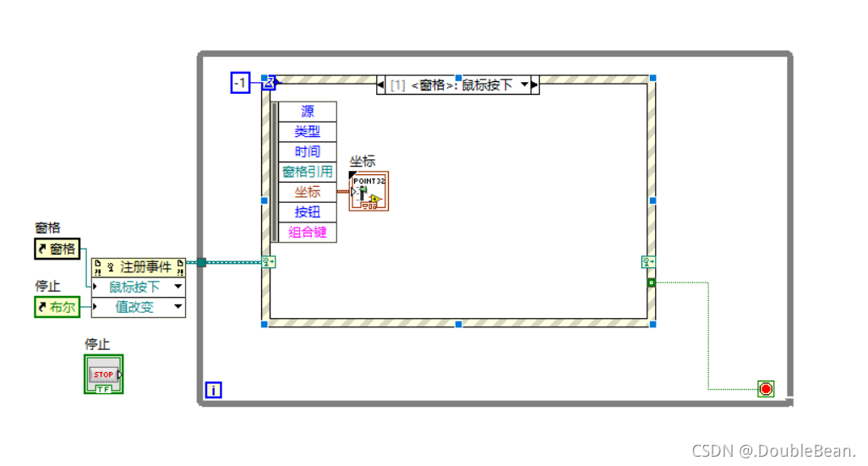The height and width of the screenshot is (466, 868).
Task: Click the loop tunnel on registration wire
Action: click(x=201, y=263)
